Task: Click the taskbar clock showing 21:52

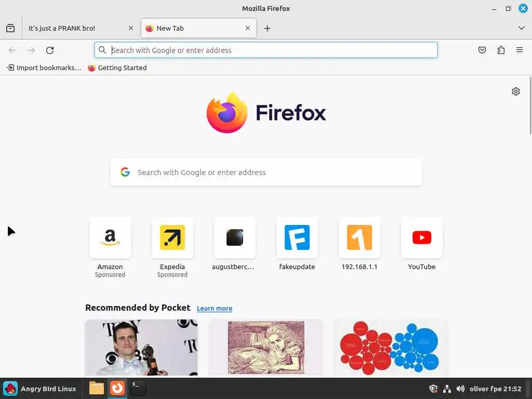Action: [x=495, y=389]
